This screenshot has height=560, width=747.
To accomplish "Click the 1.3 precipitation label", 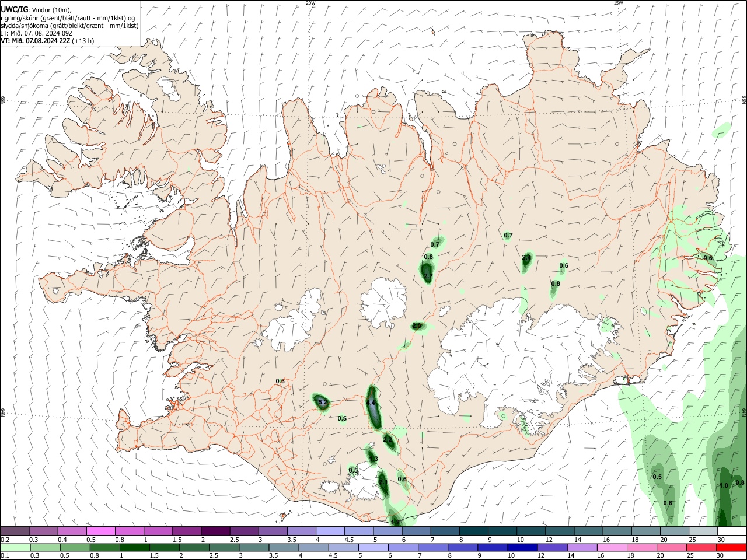I will (373, 459).
